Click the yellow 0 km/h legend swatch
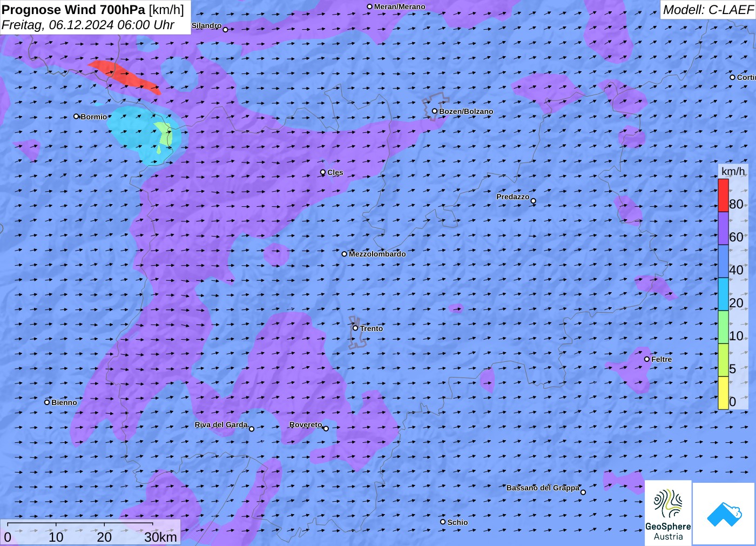 [x=723, y=393]
